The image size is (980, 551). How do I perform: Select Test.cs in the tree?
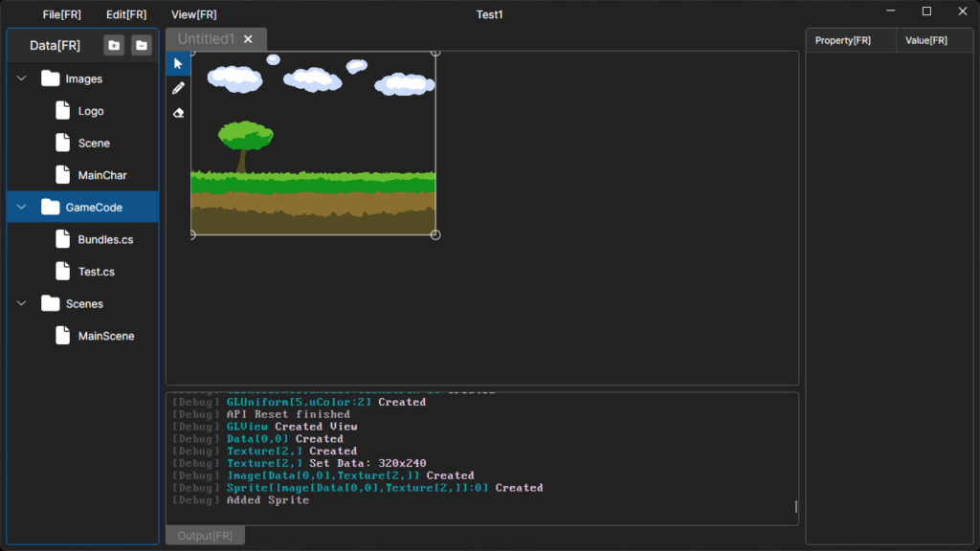click(96, 273)
